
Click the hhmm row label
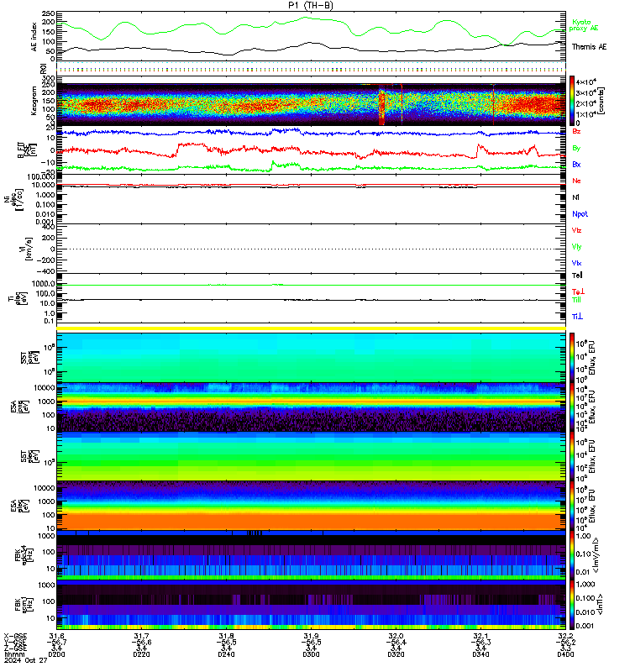(x=14, y=654)
